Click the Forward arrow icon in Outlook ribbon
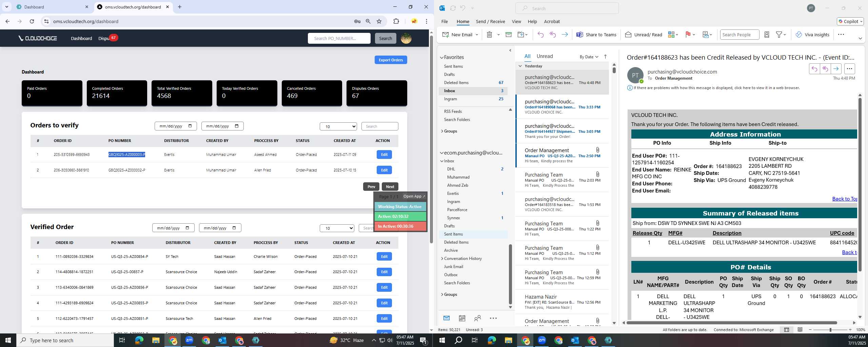 coord(565,35)
